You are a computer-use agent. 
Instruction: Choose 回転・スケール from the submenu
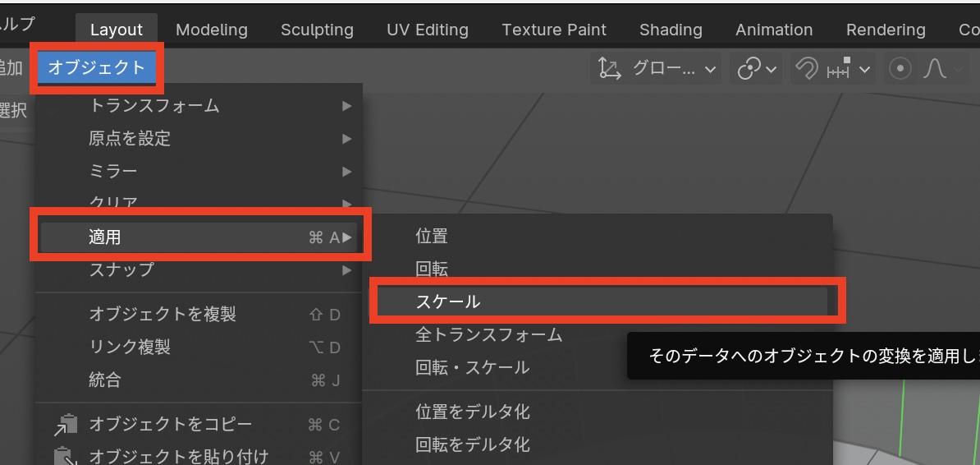coord(472,367)
